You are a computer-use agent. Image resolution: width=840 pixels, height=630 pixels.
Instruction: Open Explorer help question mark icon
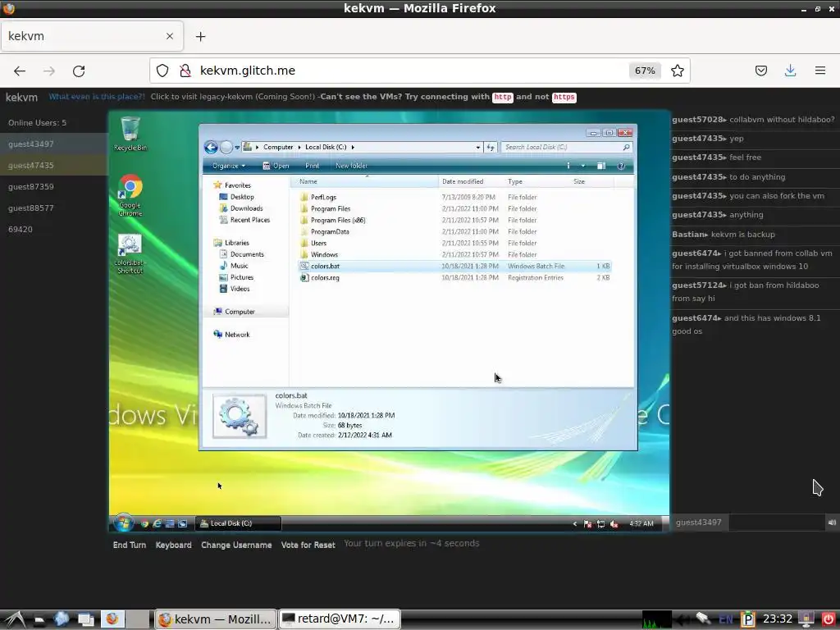coord(621,166)
